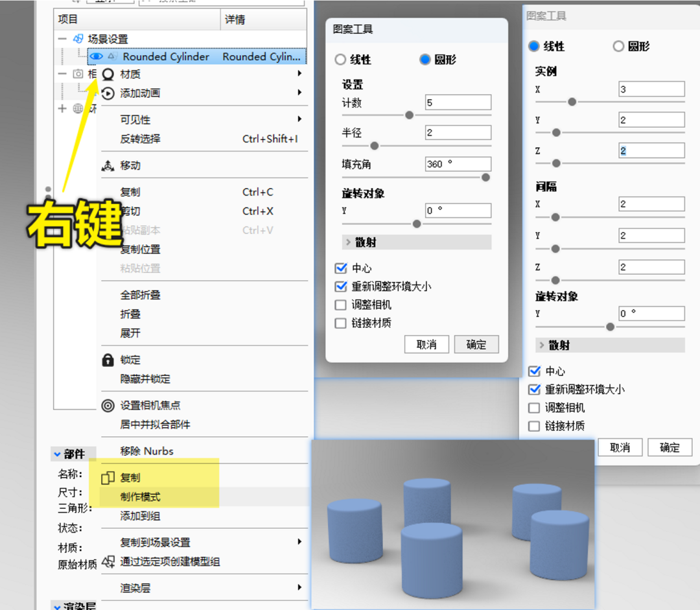Toggle eye icon of Rounded Cylinder row
The height and width of the screenshot is (610, 700).
[x=97, y=56]
